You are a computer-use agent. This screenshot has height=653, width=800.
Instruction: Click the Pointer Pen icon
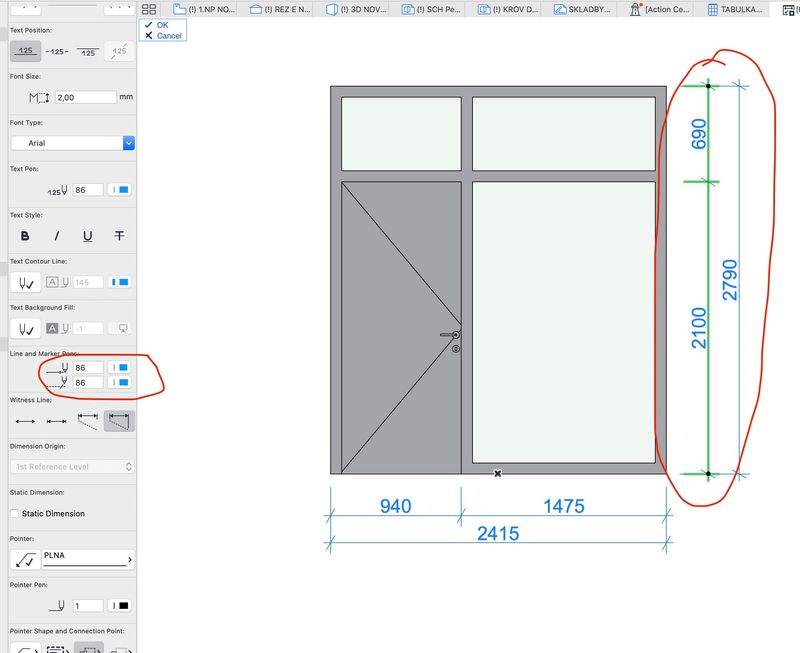[x=57, y=606]
